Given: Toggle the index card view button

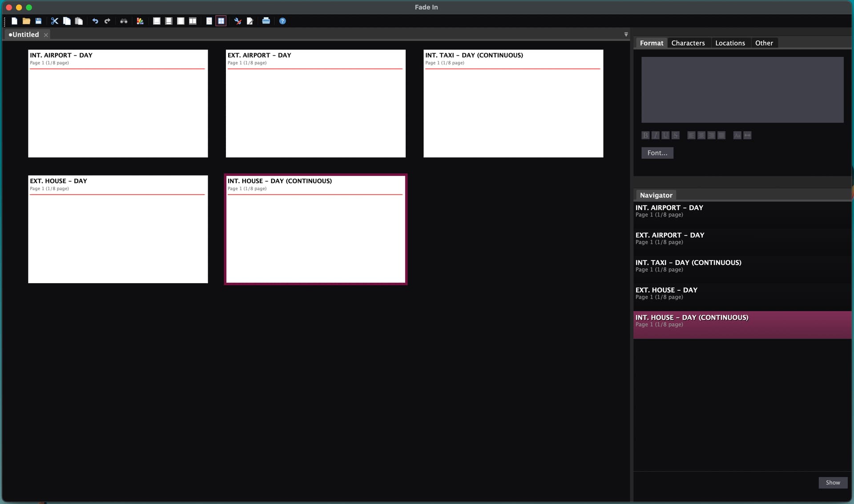Looking at the screenshot, I should [x=221, y=21].
